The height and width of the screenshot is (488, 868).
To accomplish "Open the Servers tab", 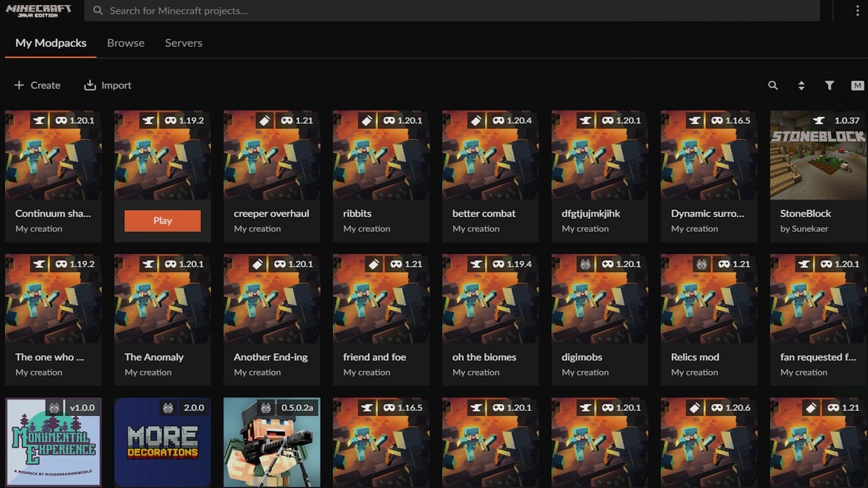I will coord(183,43).
